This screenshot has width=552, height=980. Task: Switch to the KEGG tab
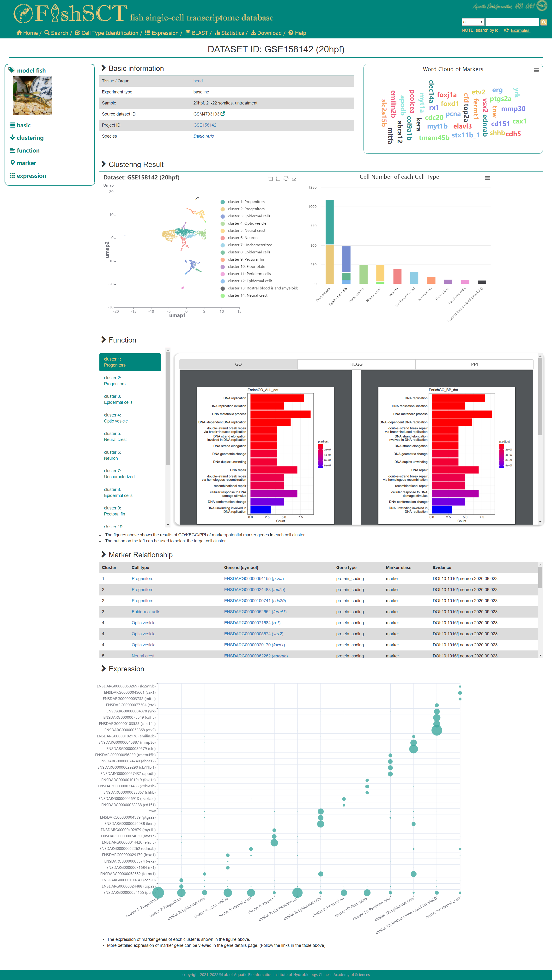pos(356,364)
